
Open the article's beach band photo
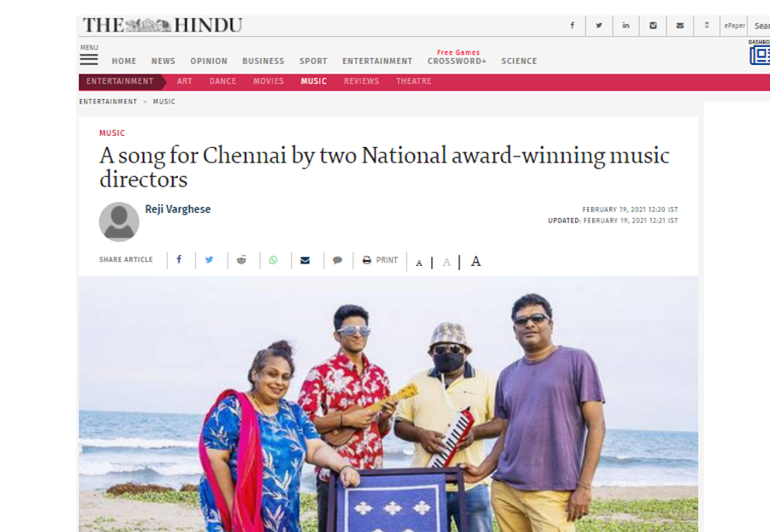pos(388,404)
